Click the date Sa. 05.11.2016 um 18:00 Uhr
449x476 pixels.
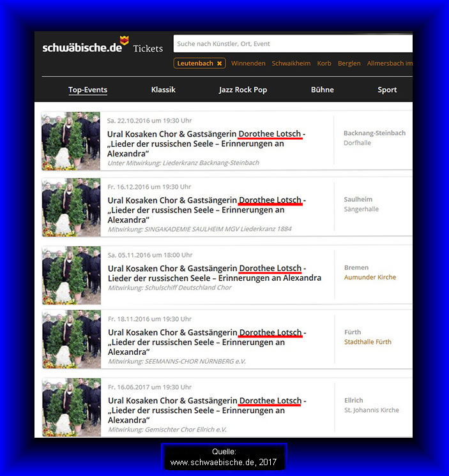click(x=150, y=255)
